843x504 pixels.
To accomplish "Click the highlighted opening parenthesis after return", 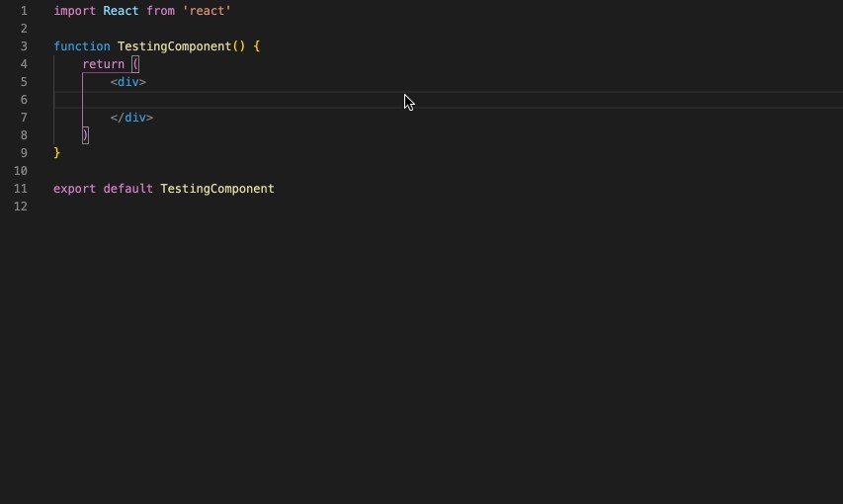I will (x=135, y=64).
